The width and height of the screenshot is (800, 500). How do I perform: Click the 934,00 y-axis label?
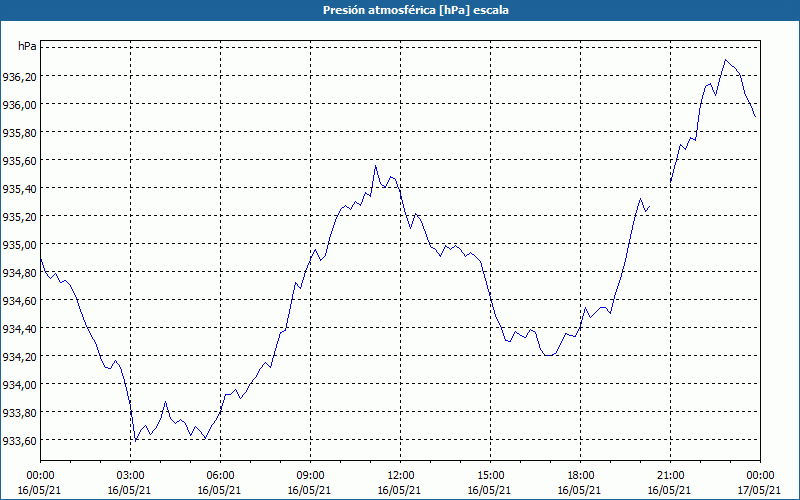coord(19,385)
